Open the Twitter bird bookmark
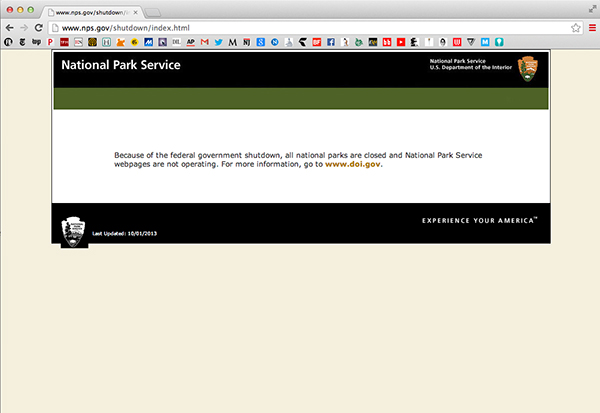 (x=218, y=42)
